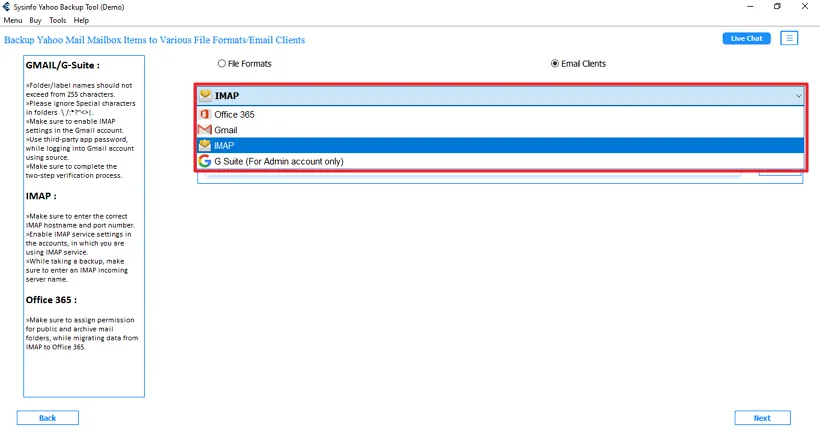Click the Google G icon for G Suite

(205, 161)
